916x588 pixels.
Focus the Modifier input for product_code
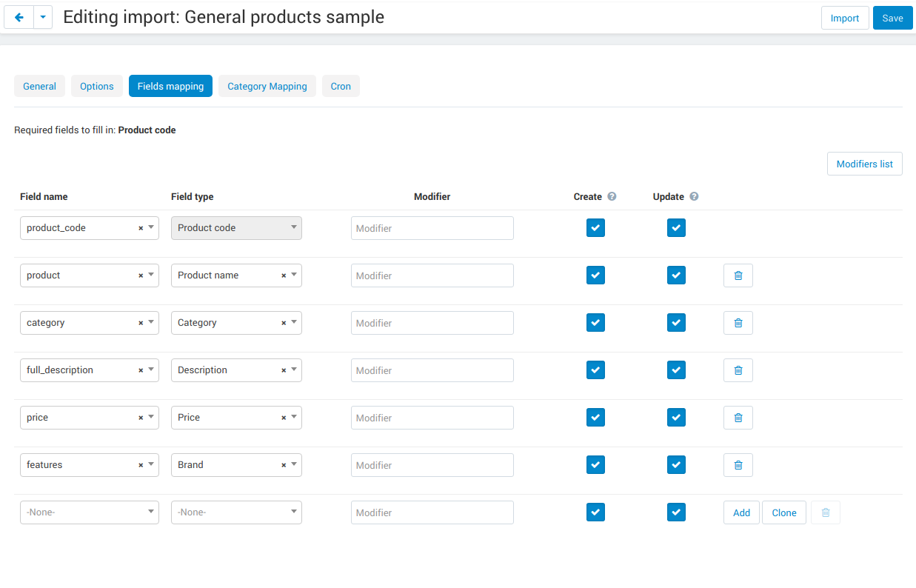click(432, 228)
